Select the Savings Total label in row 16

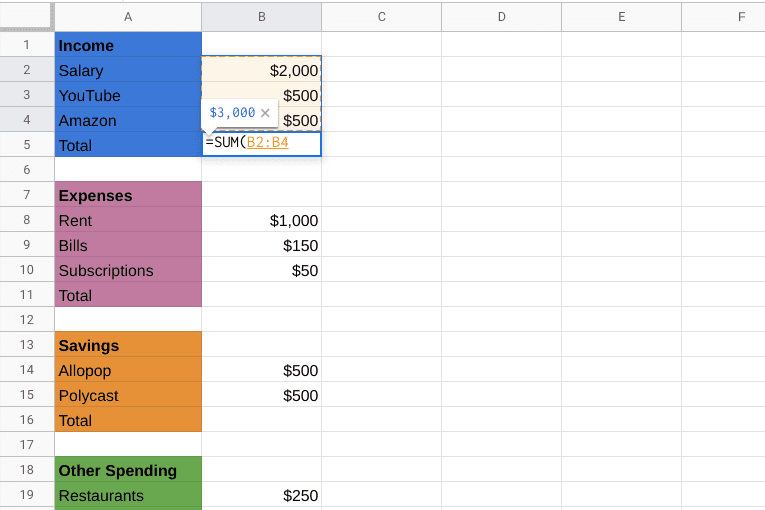(x=128, y=420)
